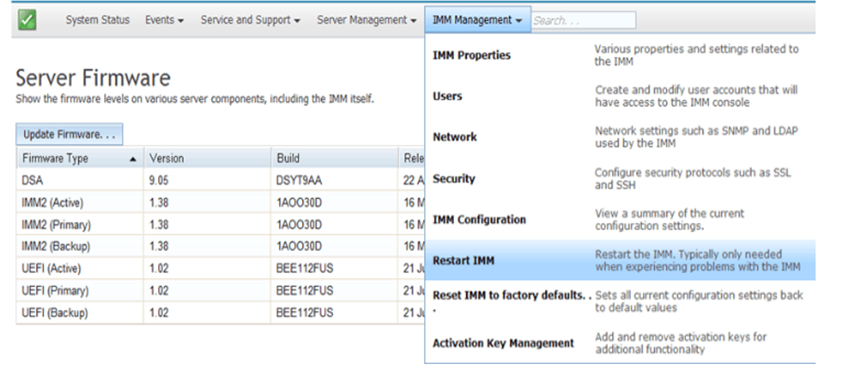Image resolution: width=865 pixels, height=365 pixels.
Task: Sort by Firmware Type column arrow
Action: [133, 159]
